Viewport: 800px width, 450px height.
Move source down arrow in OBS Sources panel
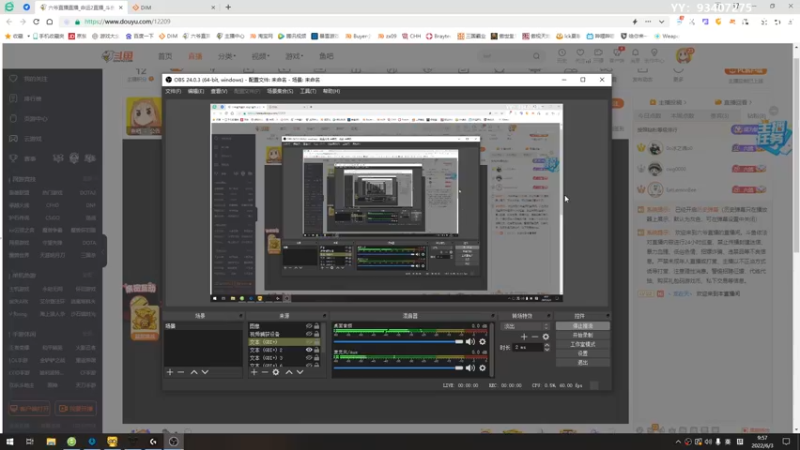click(x=300, y=372)
